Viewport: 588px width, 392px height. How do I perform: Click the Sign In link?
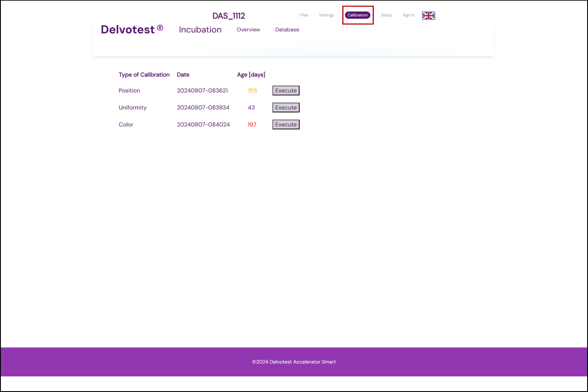408,15
